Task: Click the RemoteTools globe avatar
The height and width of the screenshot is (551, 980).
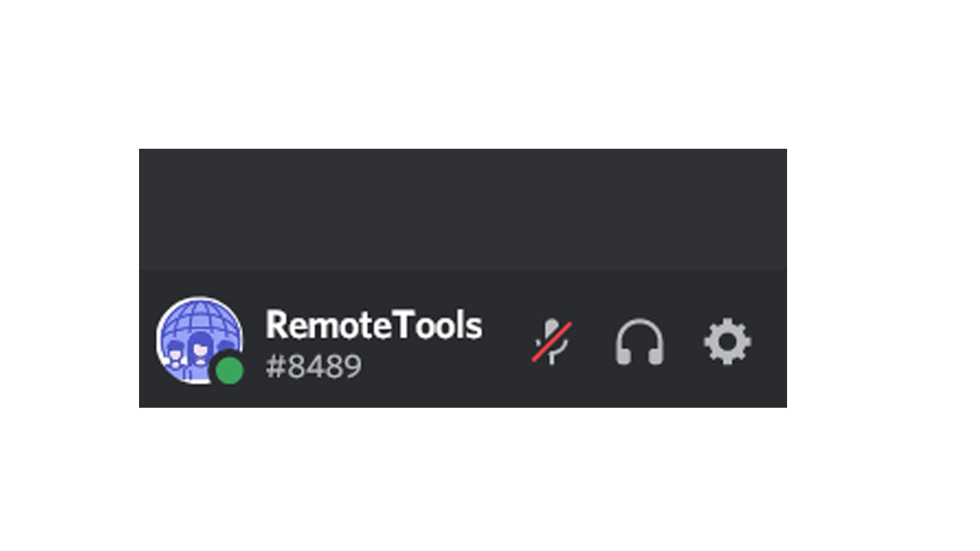Action: click(x=199, y=340)
